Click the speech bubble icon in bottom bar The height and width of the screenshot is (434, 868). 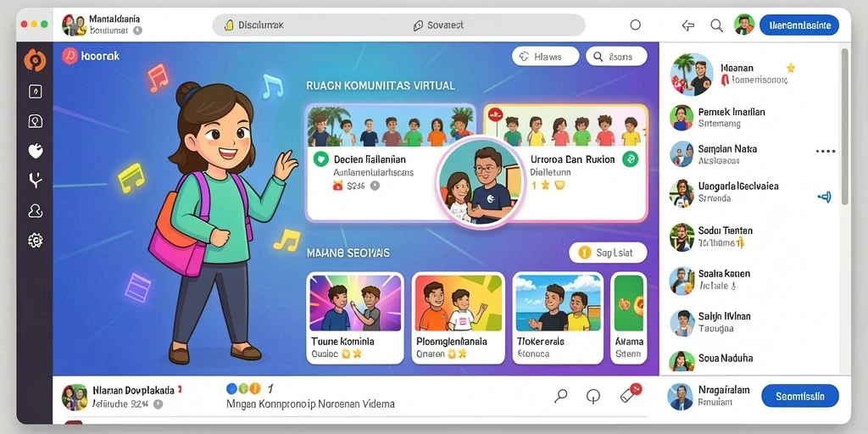click(x=593, y=397)
